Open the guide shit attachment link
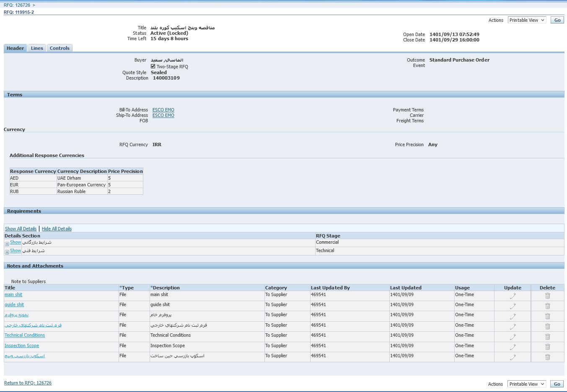 (14, 305)
